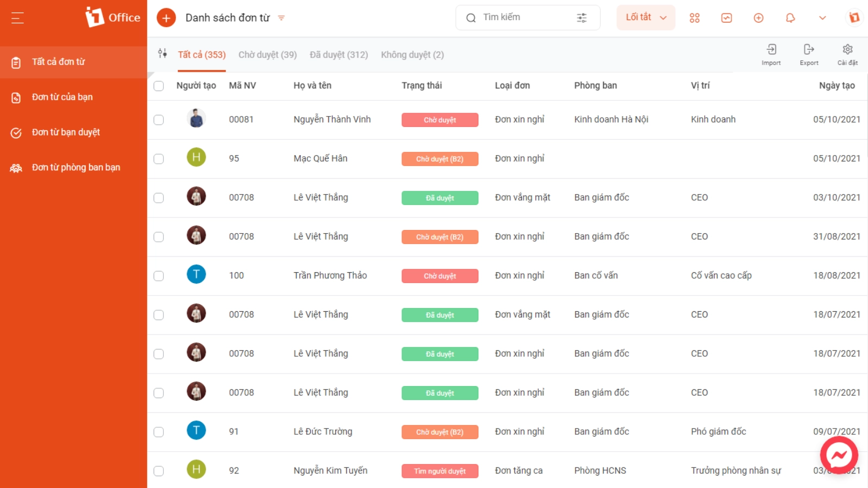Select checkbox for Trần Phương Thảo row
Viewport: 868px width, 488px height.
tap(158, 276)
